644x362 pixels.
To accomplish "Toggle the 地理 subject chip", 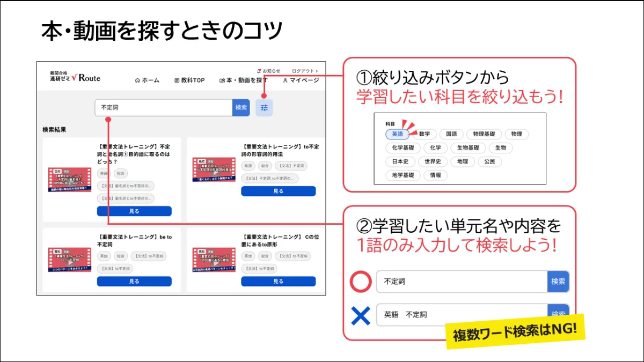I will point(463,161).
